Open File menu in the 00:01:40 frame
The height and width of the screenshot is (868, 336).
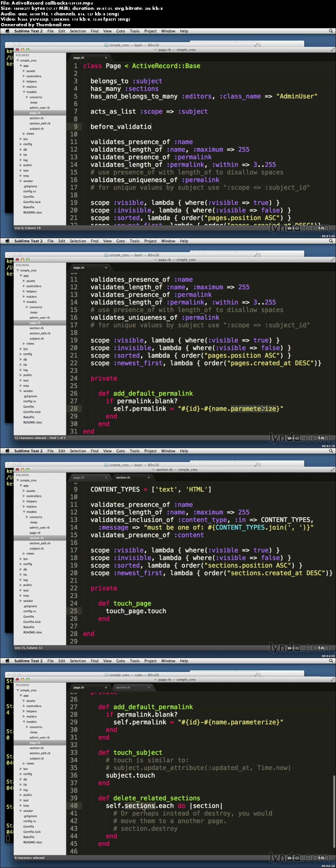[51, 31]
